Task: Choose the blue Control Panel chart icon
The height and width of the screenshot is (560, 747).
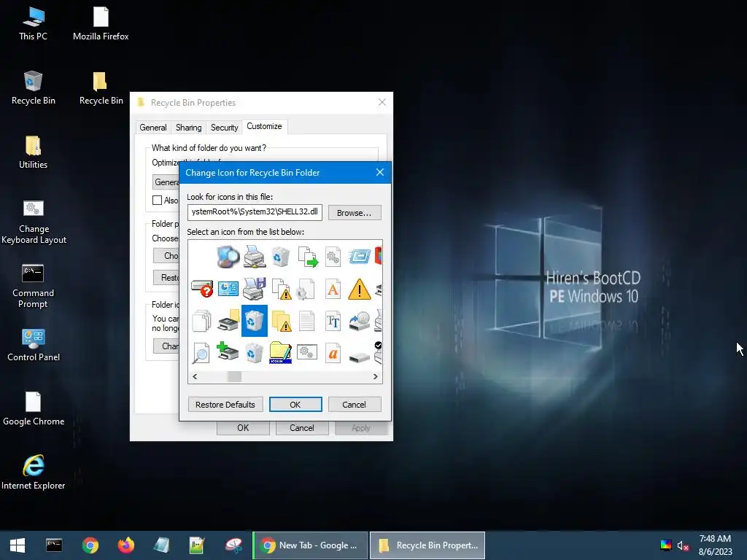Action: [228, 289]
